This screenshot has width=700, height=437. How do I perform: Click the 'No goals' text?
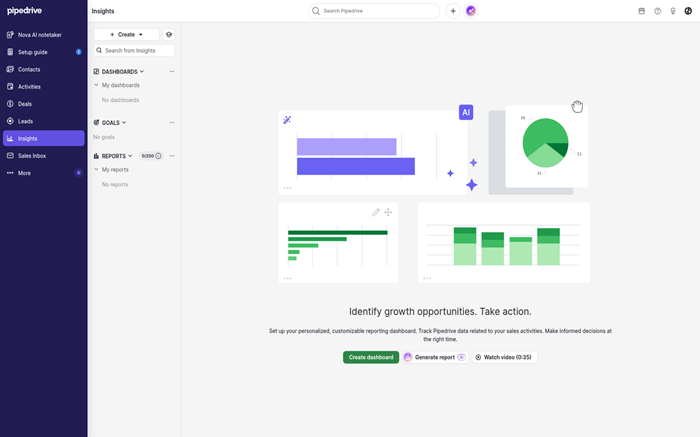[104, 137]
